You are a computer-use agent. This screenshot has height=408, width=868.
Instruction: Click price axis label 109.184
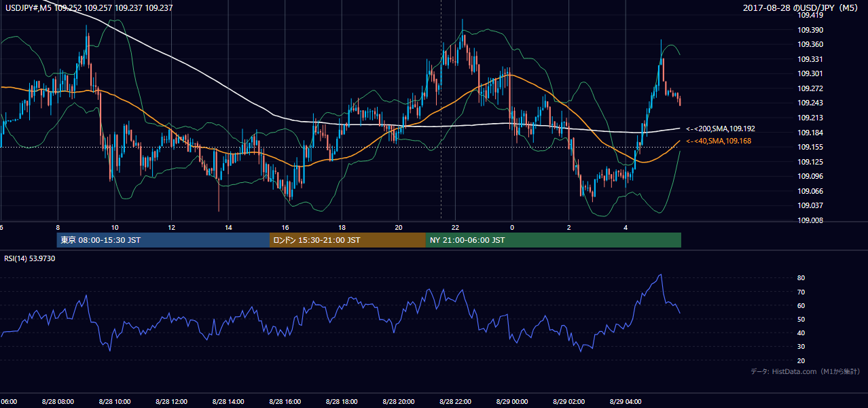(x=810, y=133)
